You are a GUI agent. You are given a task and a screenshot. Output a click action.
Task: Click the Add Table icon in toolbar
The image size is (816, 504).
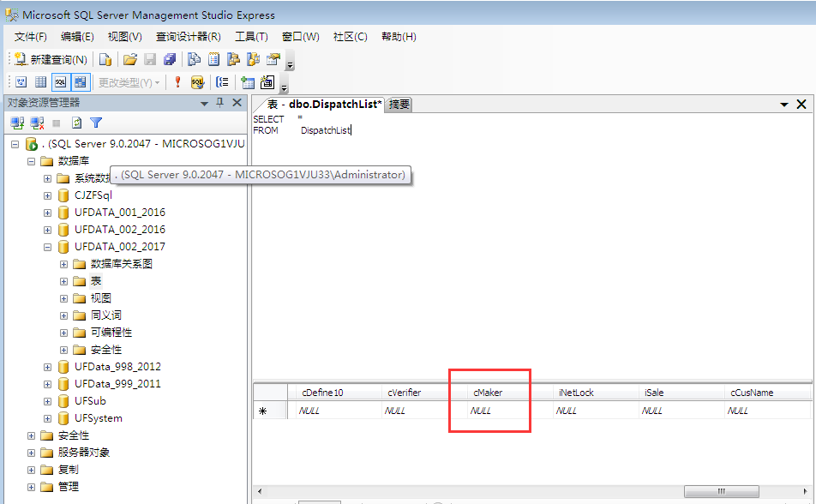(x=248, y=82)
